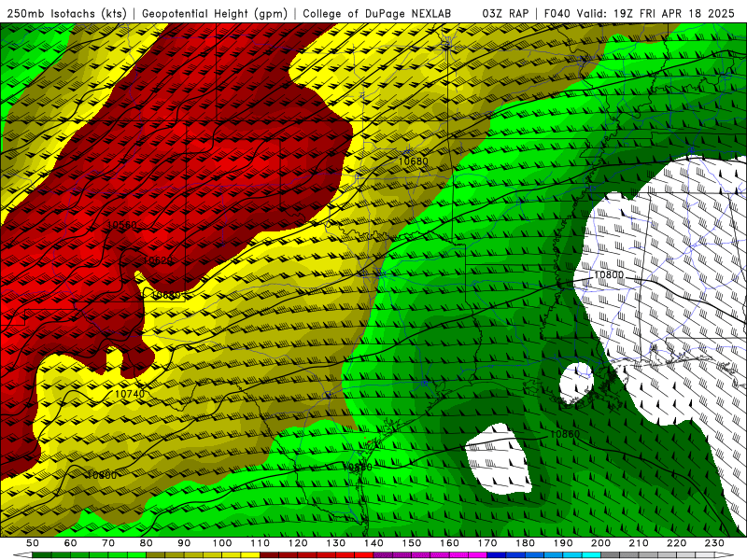Viewport: 747px width, 560px height.
Task: Click the 60 value on the color scale
Action: tap(71, 543)
